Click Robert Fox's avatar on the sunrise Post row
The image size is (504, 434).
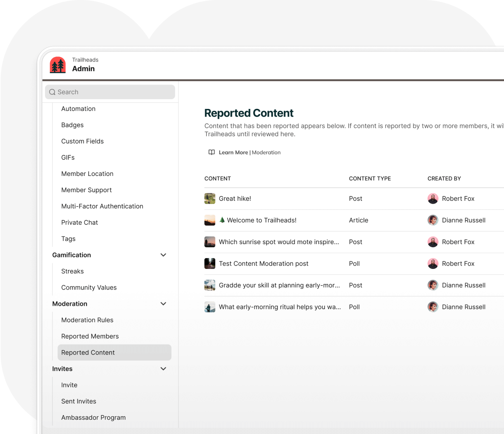[x=433, y=242]
